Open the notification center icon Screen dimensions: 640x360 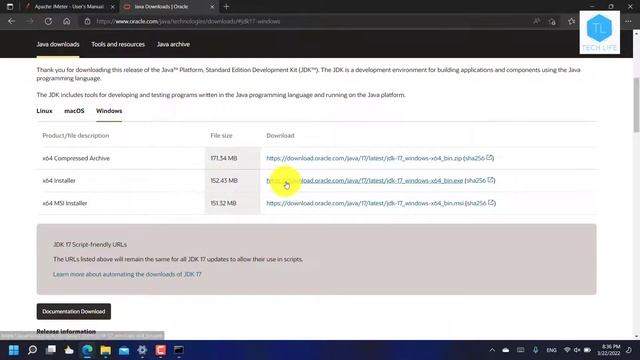(x=629, y=350)
